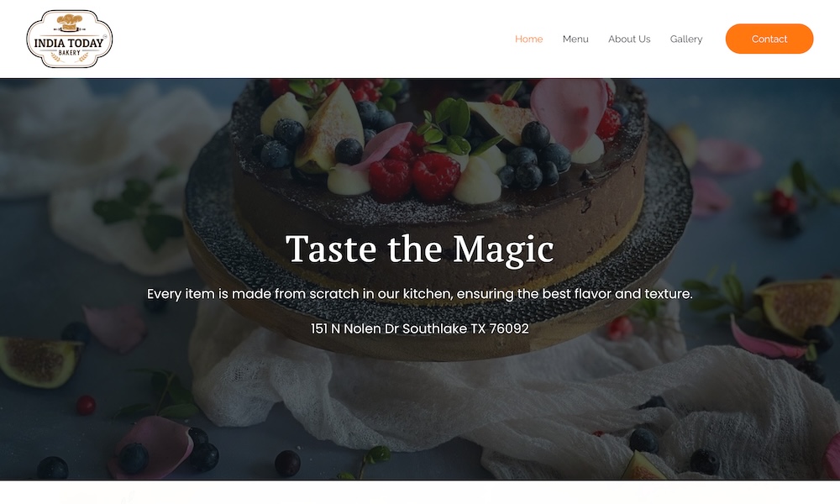Click the blueberries at bottom left corner
This screenshot has width=840, height=504.
coord(52,468)
